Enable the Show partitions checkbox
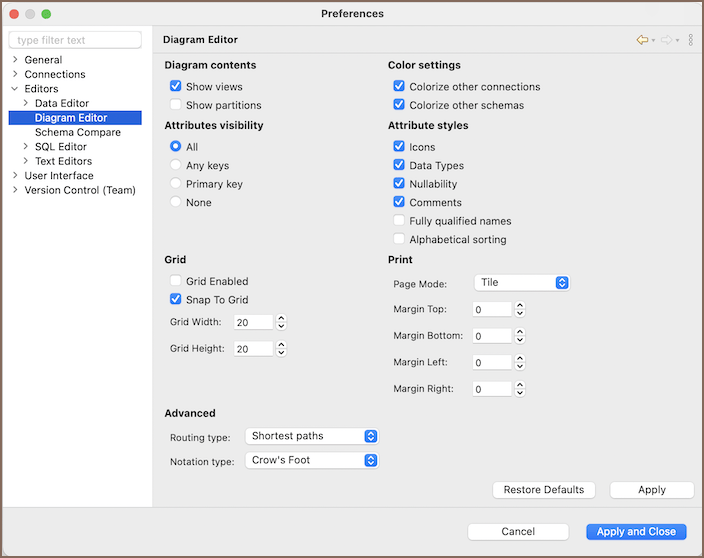 tap(176, 105)
